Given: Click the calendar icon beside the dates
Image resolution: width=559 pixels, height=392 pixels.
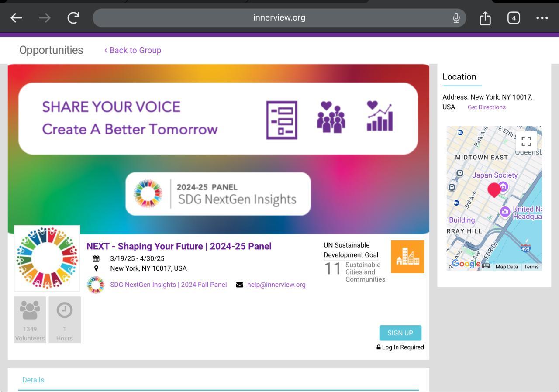Looking at the screenshot, I should (96, 258).
